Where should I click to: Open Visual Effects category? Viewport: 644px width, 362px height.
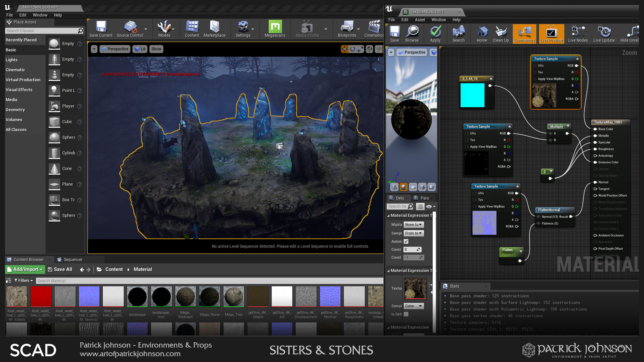coord(19,90)
